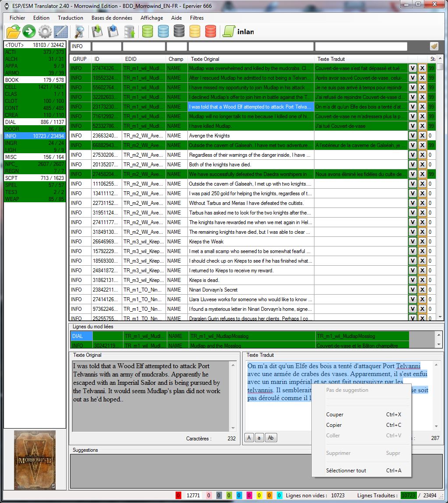
Task: Click the uppercase 'A' case button
Action: point(249,438)
